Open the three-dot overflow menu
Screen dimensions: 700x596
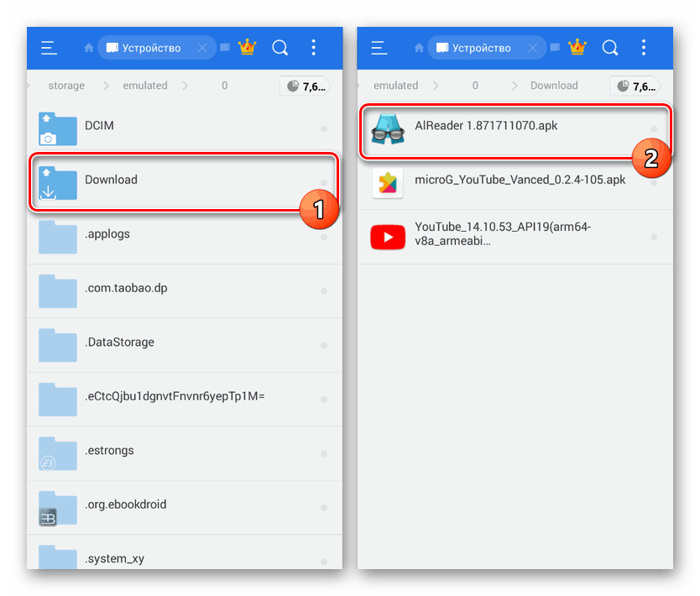pyautogui.click(x=313, y=48)
